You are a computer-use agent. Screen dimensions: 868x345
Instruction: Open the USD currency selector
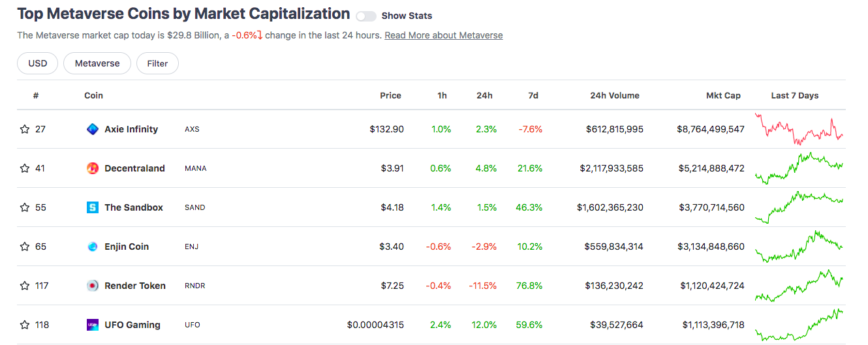[x=37, y=63]
